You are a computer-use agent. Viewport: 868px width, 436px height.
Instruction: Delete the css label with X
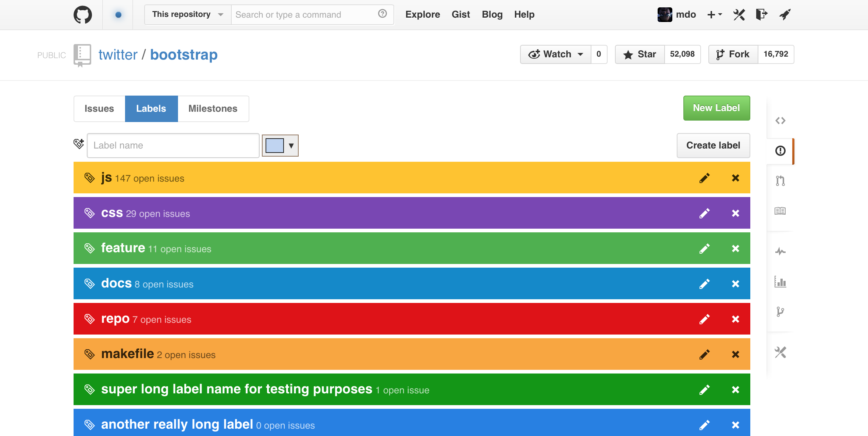pos(735,213)
